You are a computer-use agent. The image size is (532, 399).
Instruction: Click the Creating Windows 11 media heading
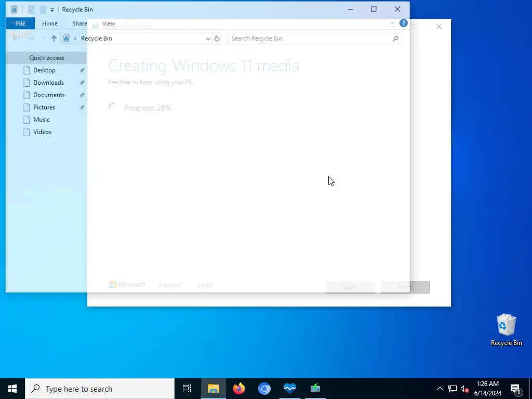tap(204, 65)
